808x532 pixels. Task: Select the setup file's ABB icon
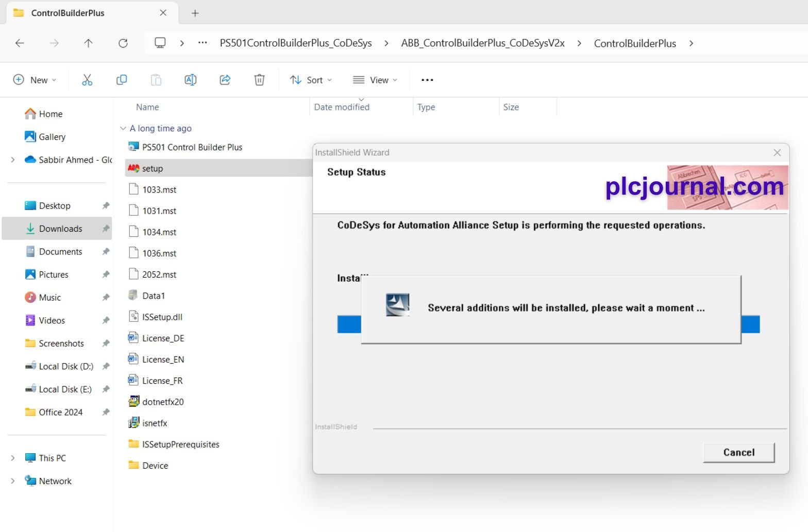(133, 168)
